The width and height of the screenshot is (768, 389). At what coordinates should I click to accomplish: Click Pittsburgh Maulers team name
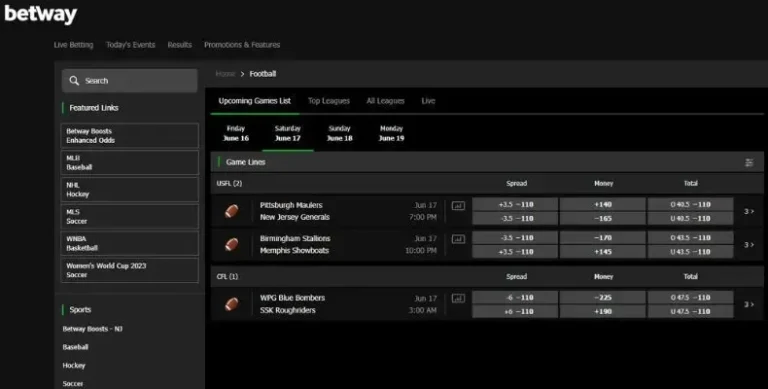[x=291, y=205]
